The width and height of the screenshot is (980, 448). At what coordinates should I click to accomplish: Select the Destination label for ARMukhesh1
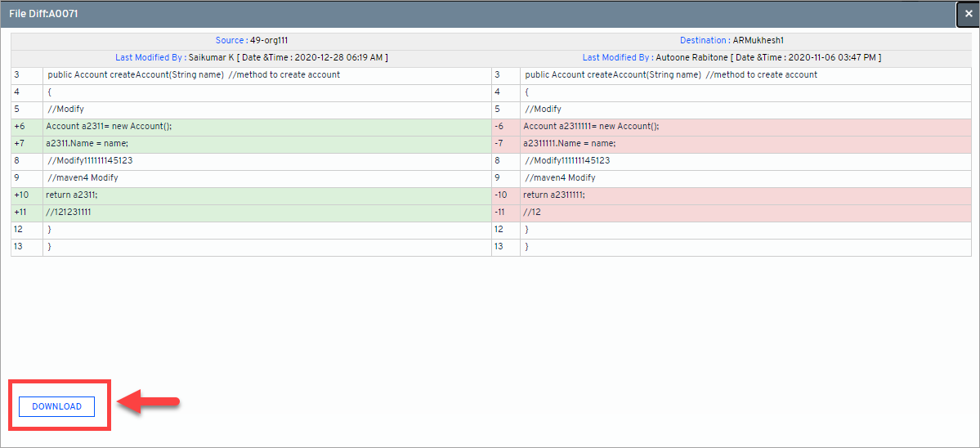pos(704,40)
